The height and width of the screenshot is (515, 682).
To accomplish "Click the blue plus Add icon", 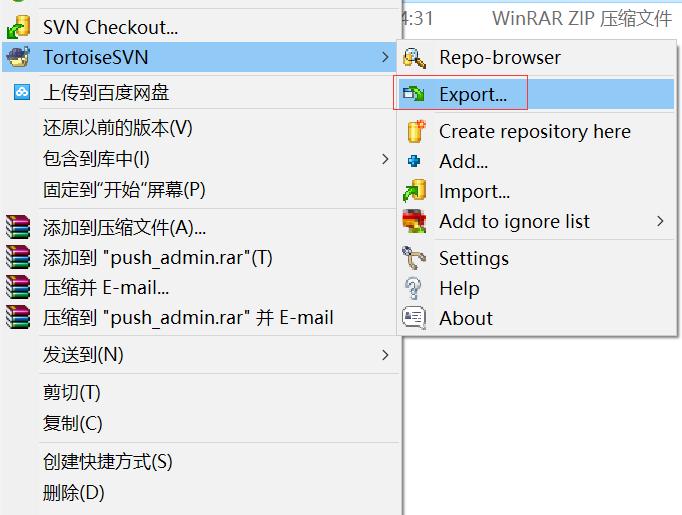I will click(414, 161).
